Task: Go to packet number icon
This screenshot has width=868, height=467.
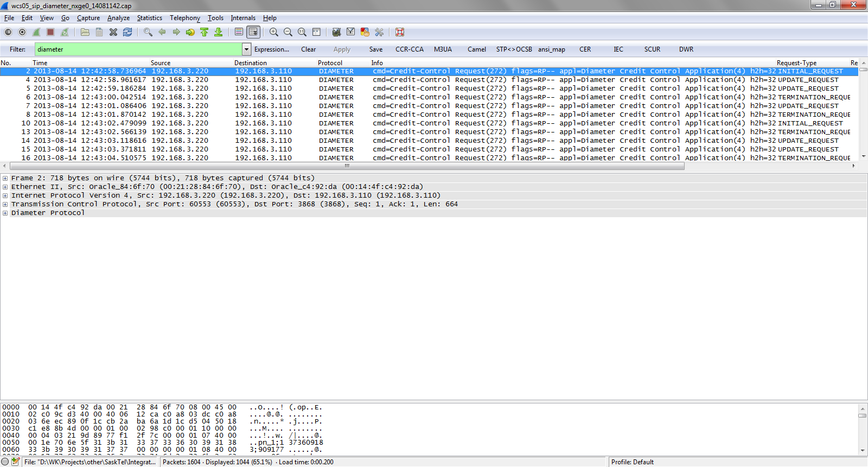Action: 190,32
